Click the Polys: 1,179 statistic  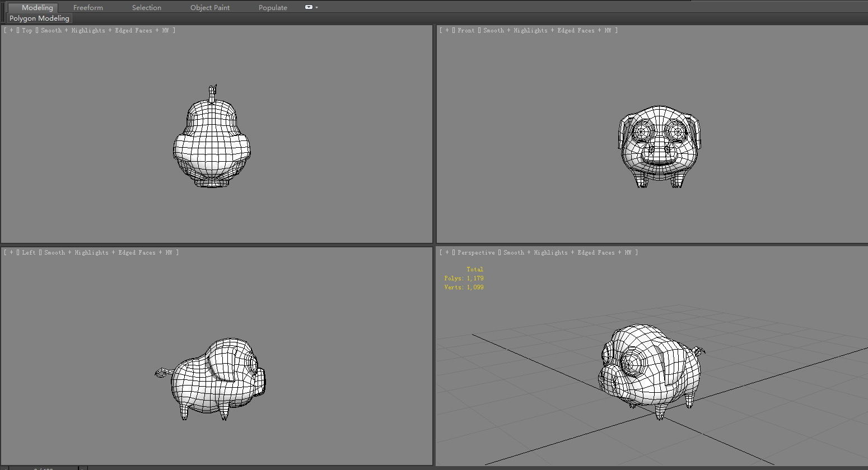[x=464, y=279]
